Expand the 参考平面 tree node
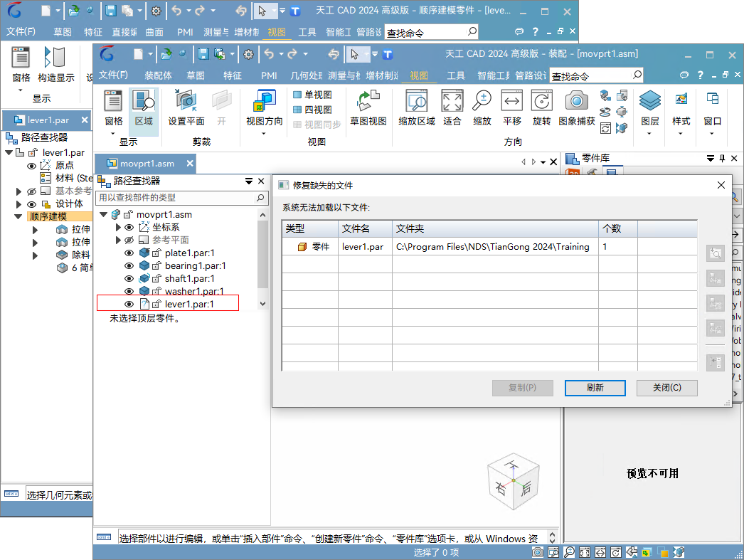 point(118,240)
